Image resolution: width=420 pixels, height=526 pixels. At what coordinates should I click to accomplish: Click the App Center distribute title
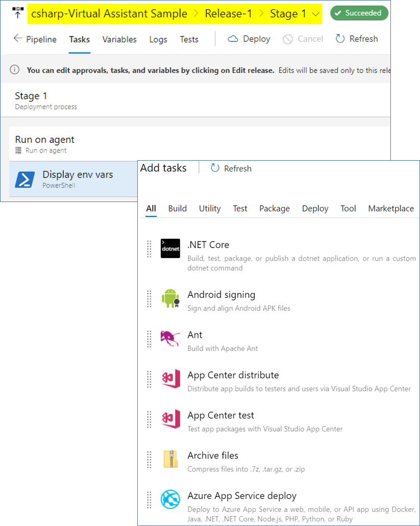pos(233,375)
